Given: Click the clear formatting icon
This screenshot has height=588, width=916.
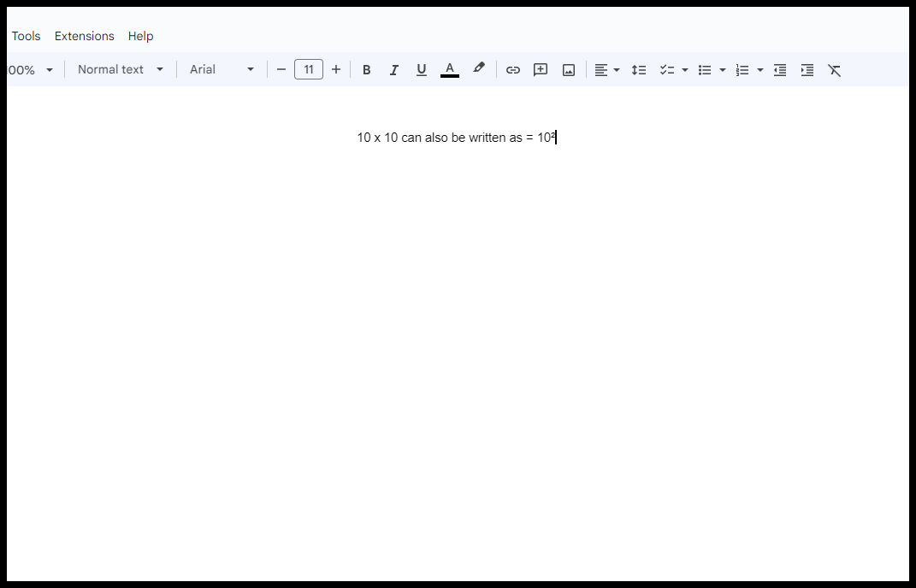Looking at the screenshot, I should (834, 70).
